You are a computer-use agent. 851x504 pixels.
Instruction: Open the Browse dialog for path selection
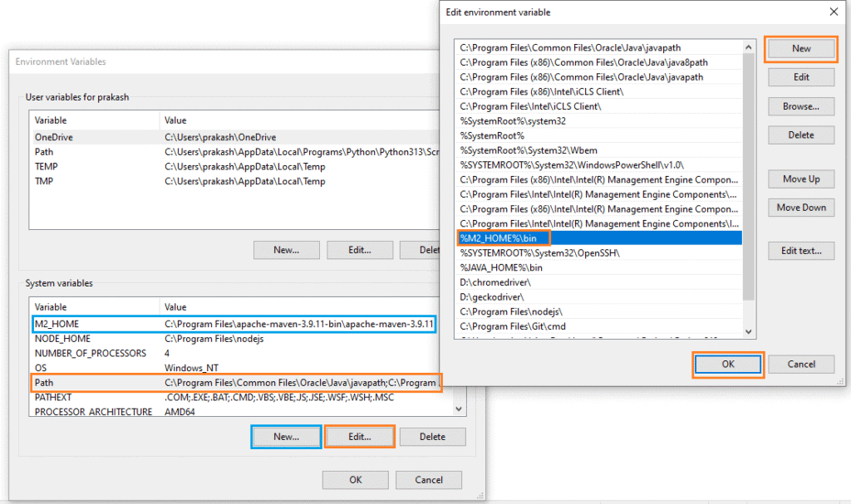tap(800, 106)
